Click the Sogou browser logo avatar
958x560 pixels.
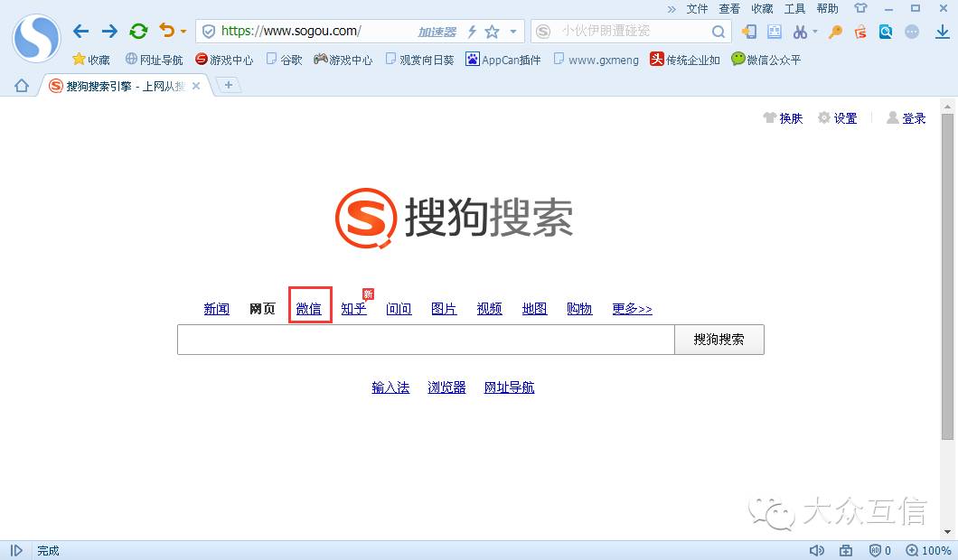(x=37, y=38)
